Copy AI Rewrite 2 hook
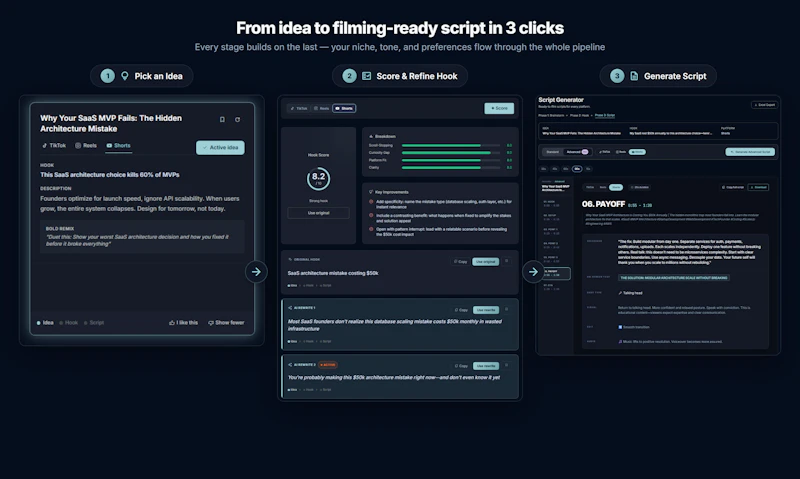 pyautogui.click(x=461, y=366)
